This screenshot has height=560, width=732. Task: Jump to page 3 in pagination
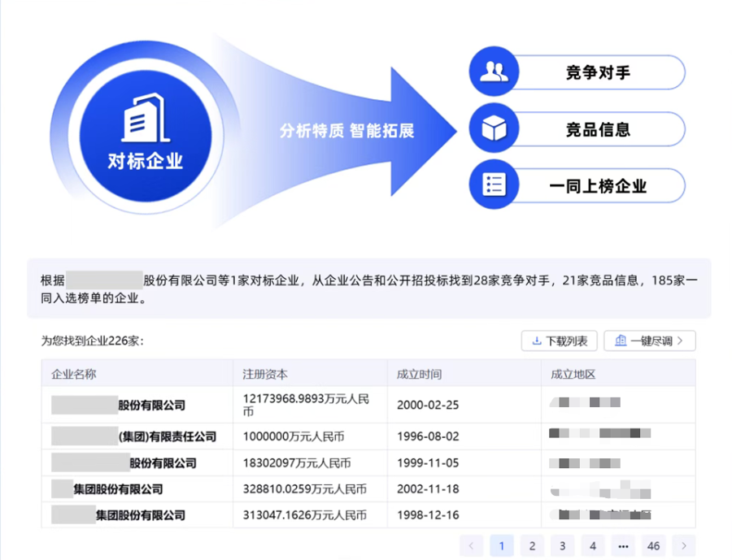[x=562, y=546]
